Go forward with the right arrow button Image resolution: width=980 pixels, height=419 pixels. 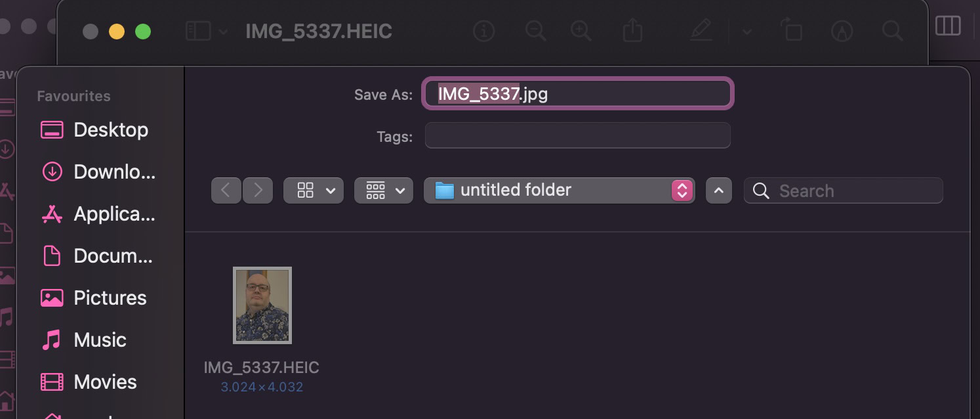click(258, 190)
